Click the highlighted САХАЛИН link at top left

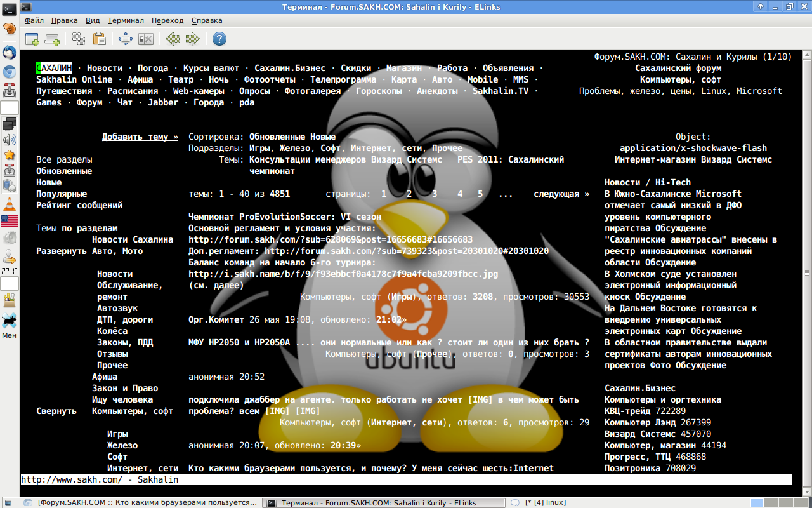point(54,68)
